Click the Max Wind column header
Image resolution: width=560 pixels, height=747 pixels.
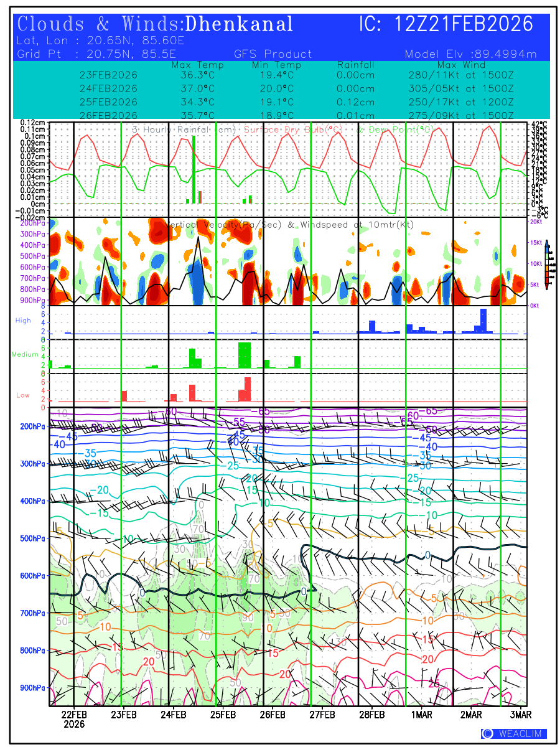(461, 65)
